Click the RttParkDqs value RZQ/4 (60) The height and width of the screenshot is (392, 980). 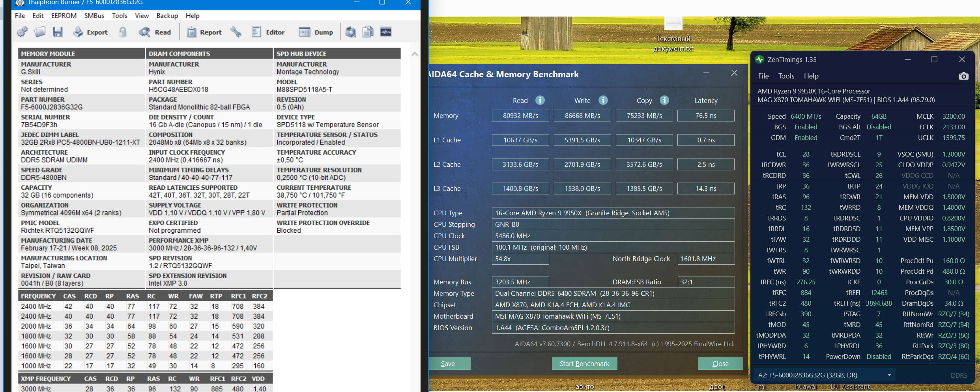coord(954,357)
